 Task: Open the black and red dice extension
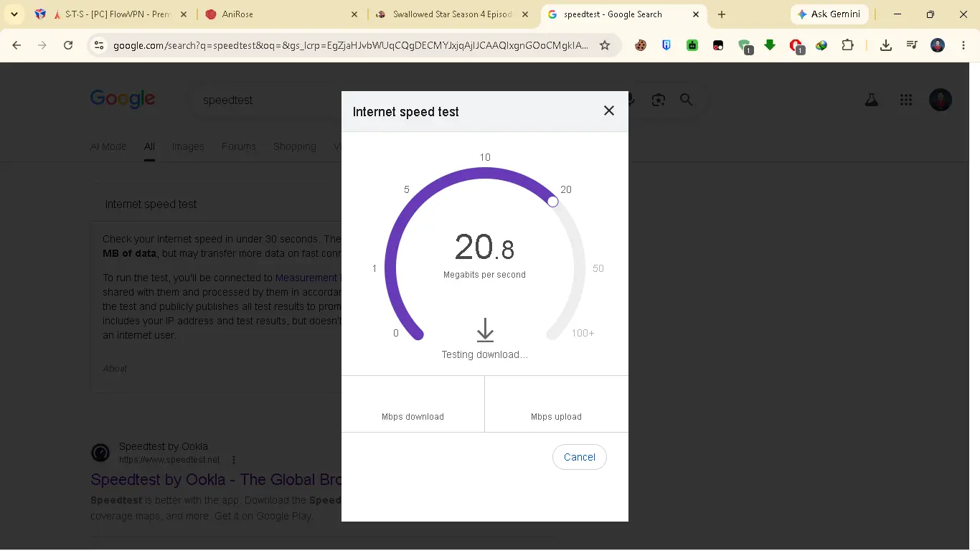(718, 45)
